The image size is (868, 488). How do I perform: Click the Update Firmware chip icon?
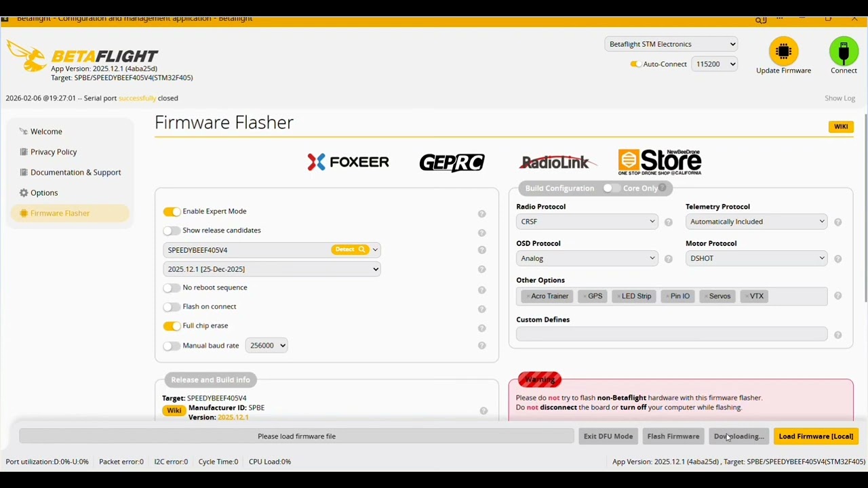783,51
